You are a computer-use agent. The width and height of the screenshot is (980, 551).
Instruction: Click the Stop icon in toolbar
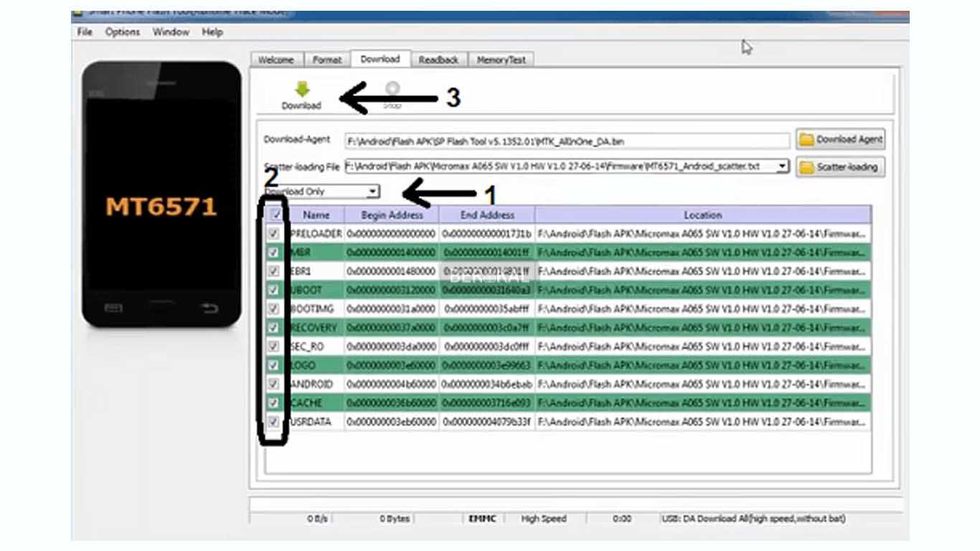click(x=392, y=90)
